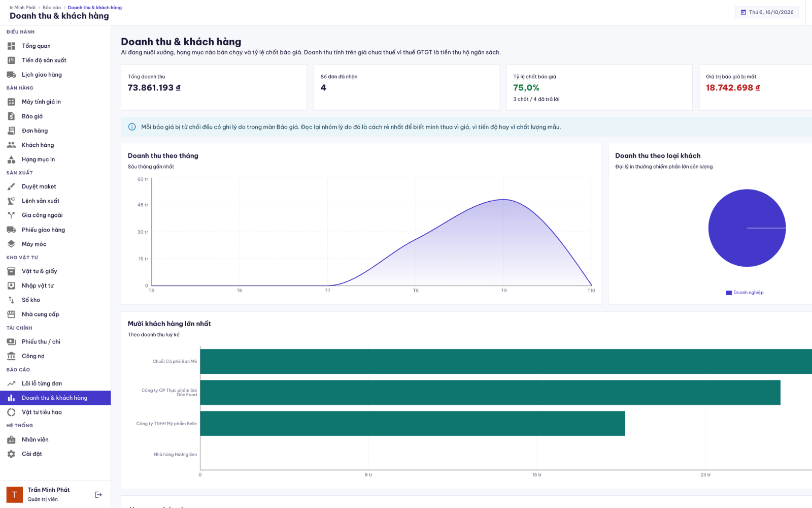This screenshot has height=508, width=812.
Task: Click the Vật tư & giấy box icon
Action: (11, 271)
